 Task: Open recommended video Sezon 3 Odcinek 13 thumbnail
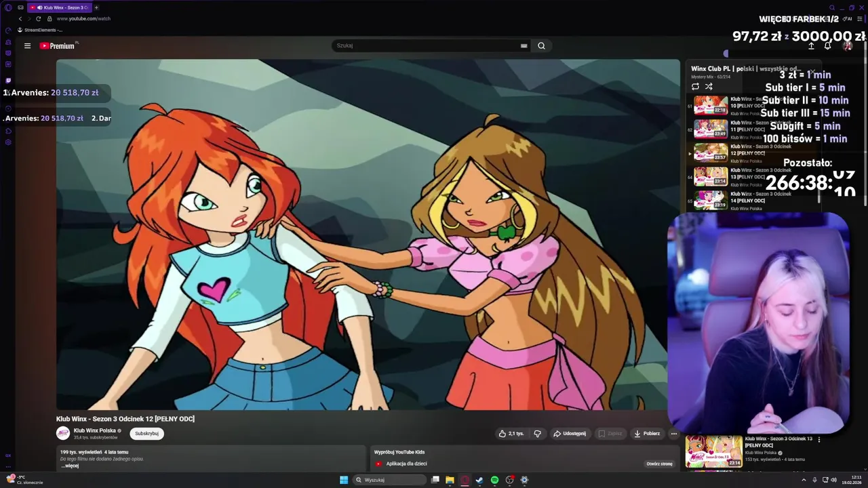713,451
